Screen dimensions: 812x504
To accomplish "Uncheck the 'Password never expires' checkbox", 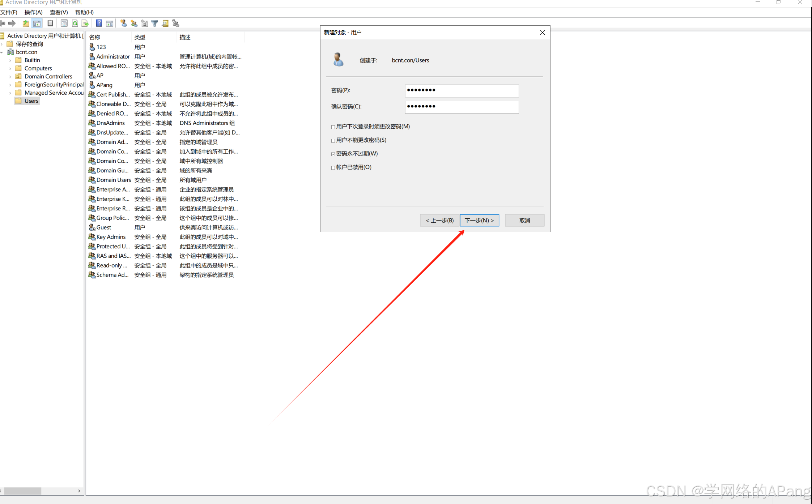I will (333, 154).
